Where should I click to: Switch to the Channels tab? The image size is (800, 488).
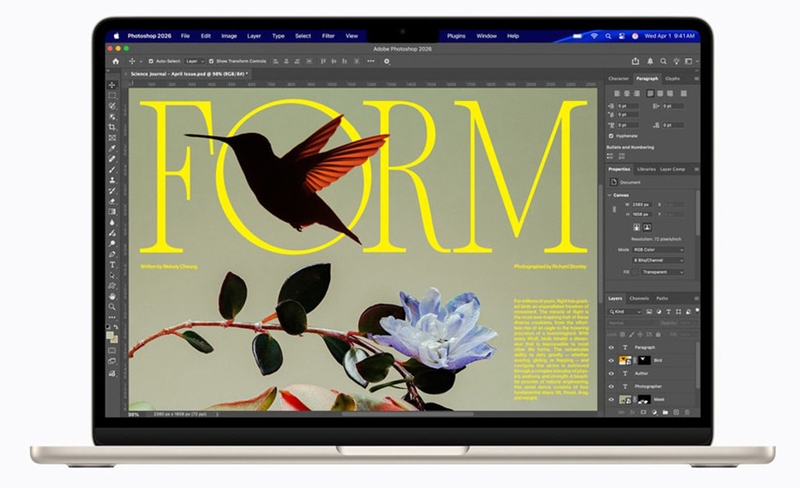639,298
